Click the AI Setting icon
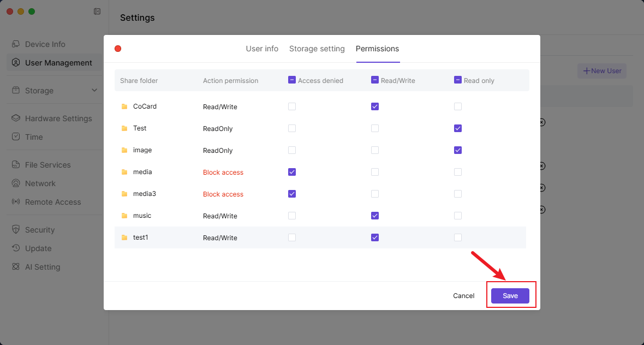The image size is (644, 345). (x=16, y=267)
